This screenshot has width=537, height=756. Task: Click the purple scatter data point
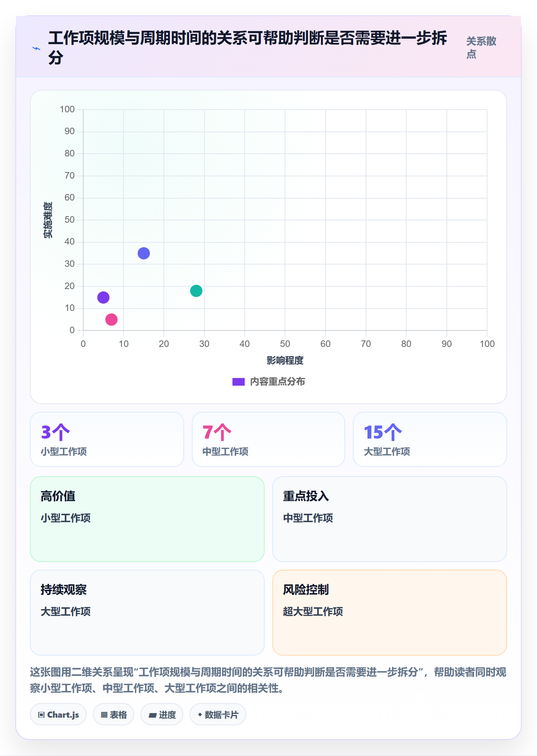click(103, 297)
